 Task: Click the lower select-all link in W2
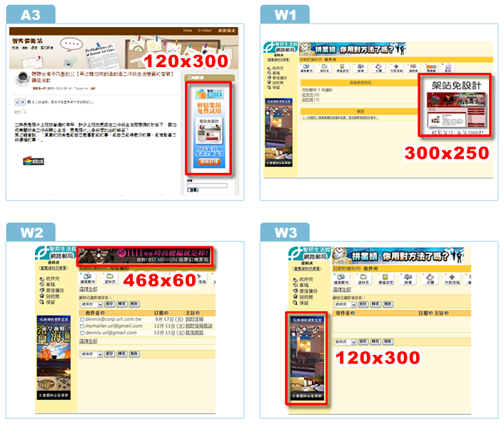[x=89, y=341]
